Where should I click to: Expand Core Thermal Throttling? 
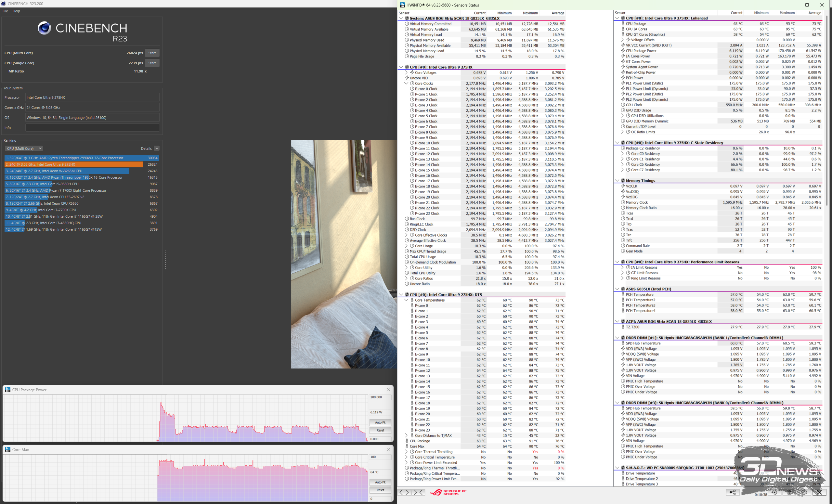(x=406, y=452)
